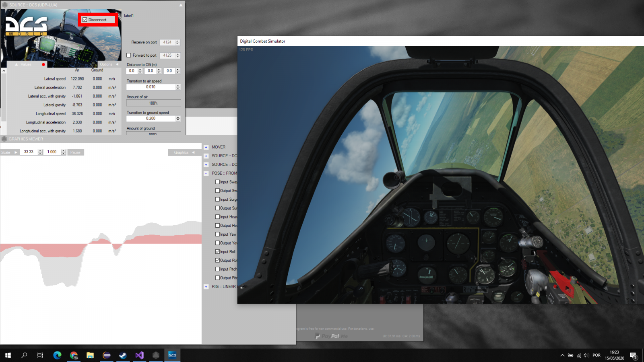Click the POR language indicator

click(597, 355)
